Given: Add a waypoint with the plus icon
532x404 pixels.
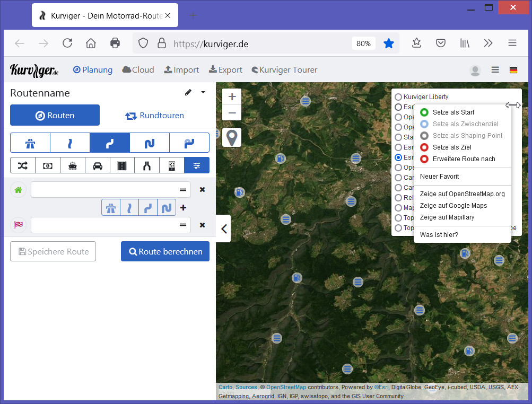Looking at the screenshot, I should 183,208.
